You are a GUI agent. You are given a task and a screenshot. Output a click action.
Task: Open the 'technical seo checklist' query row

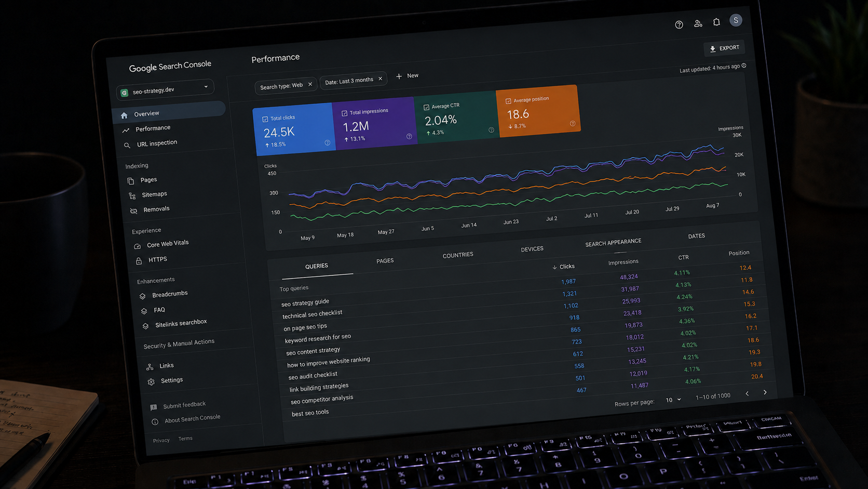(x=313, y=314)
